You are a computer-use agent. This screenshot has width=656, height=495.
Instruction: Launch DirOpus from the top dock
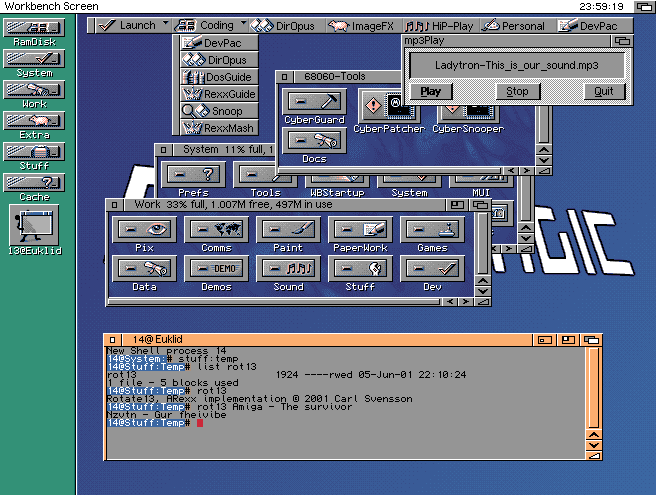coord(287,26)
